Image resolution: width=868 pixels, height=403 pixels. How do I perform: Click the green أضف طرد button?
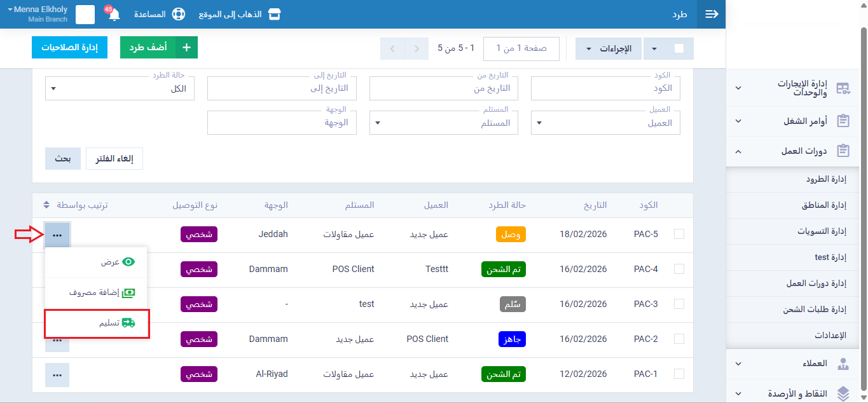coord(159,48)
